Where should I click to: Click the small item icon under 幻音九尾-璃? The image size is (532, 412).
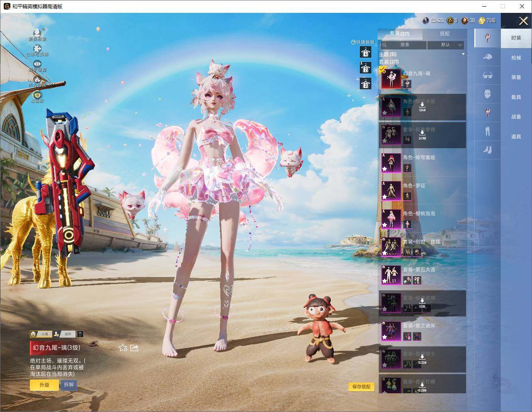pos(408,84)
